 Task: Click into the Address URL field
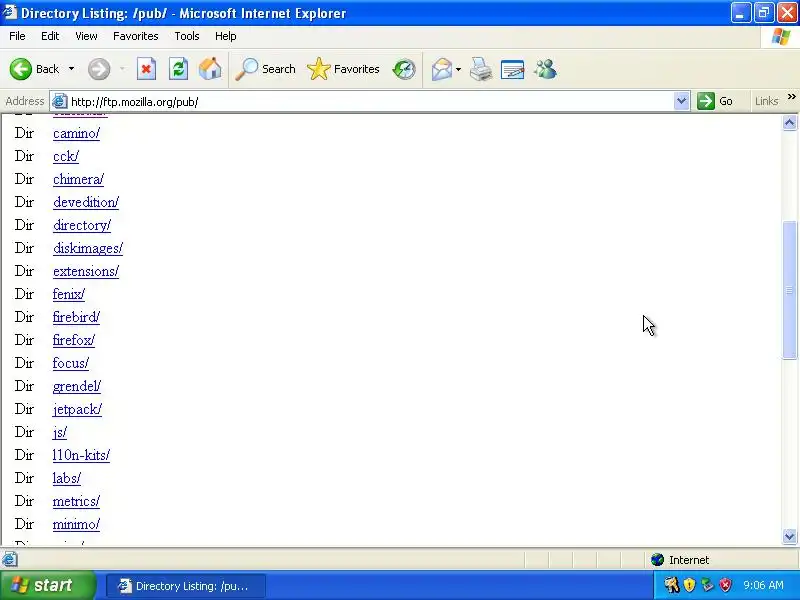pos(370,102)
